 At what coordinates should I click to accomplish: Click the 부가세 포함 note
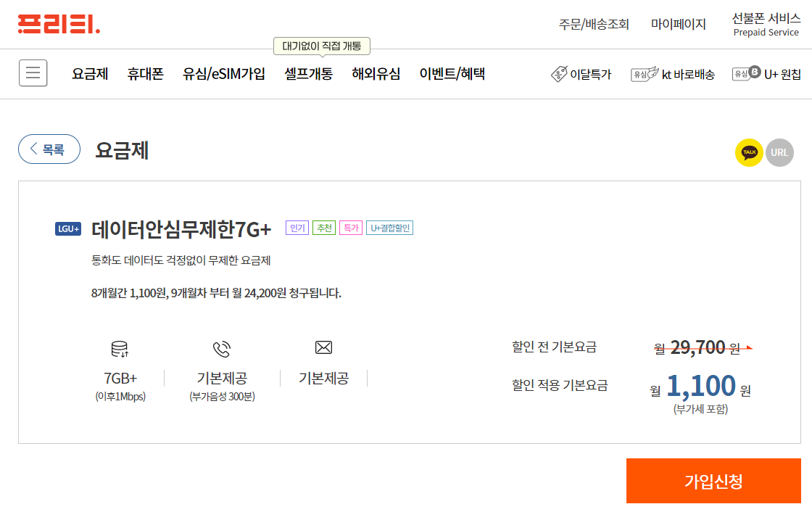click(x=700, y=409)
